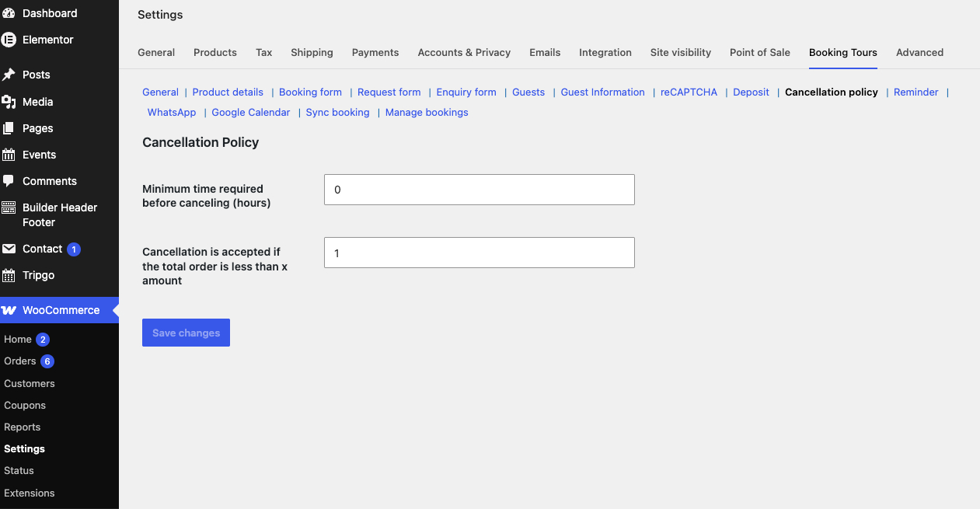Open WhatsApp section link
Viewport: 980px width, 509px height.
point(172,112)
